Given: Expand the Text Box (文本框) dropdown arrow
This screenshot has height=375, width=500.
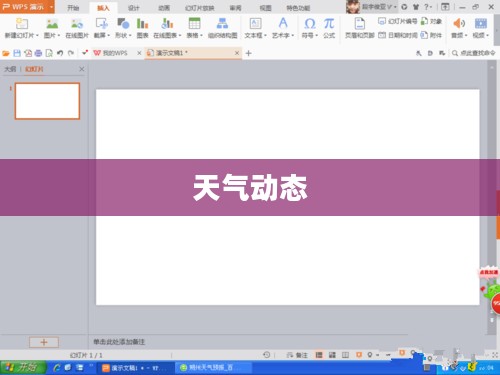Looking at the screenshot, I should coord(266,35).
